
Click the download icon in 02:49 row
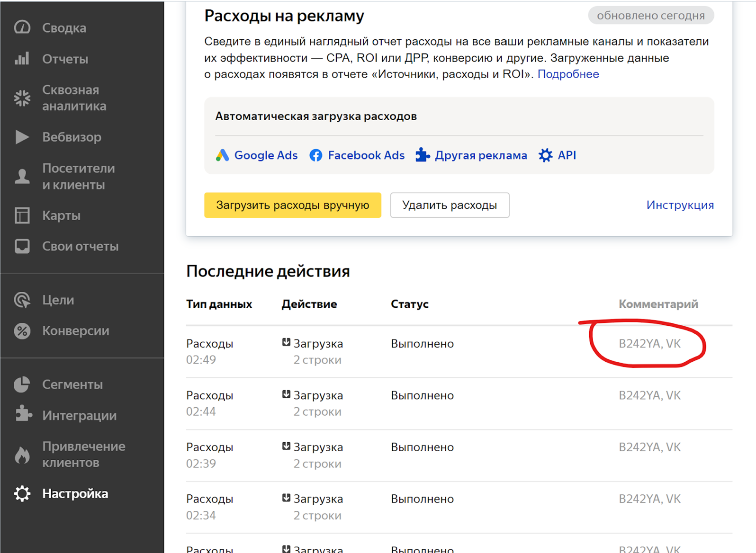click(286, 342)
